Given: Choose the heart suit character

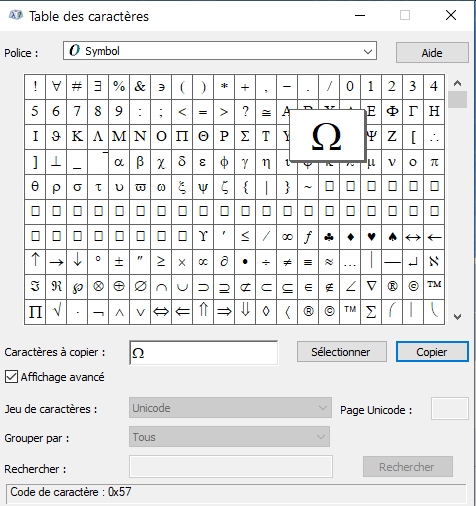Looking at the screenshot, I should pyautogui.click(x=371, y=237).
